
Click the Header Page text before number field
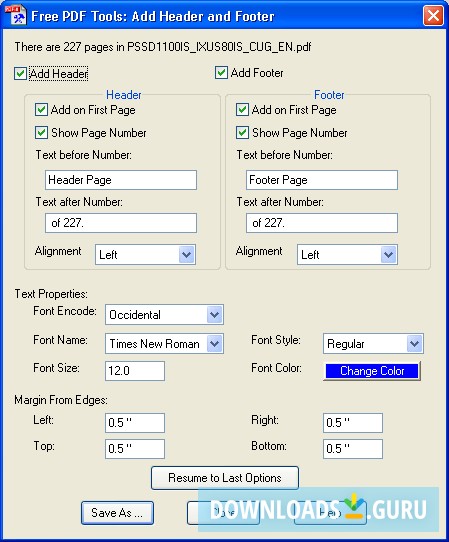click(x=121, y=180)
